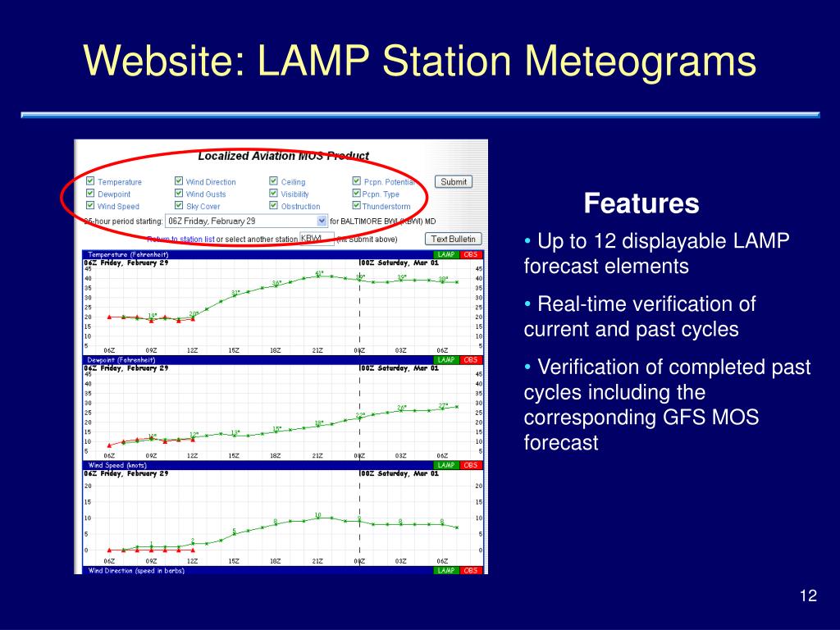The width and height of the screenshot is (840, 630).
Task: Click OBS on the Temperature chart header
Action: click(471, 254)
